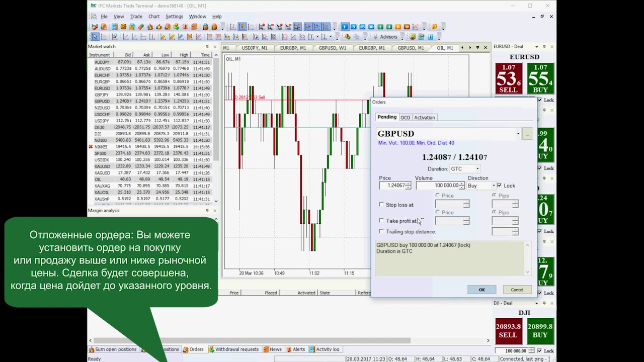Click Cancel in Orders dialog
The height and width of the screenshot is (362, 644).
coord(517,290)
